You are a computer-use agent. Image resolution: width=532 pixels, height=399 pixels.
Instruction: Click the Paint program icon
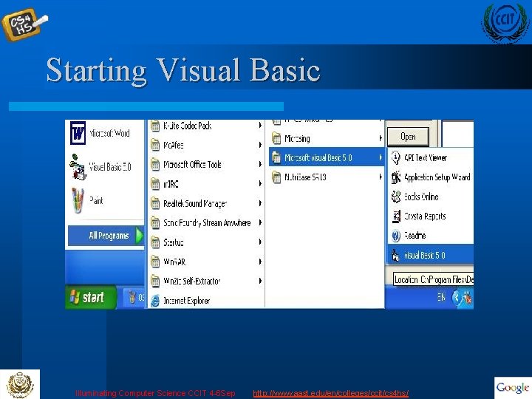(x=78, y=200)
